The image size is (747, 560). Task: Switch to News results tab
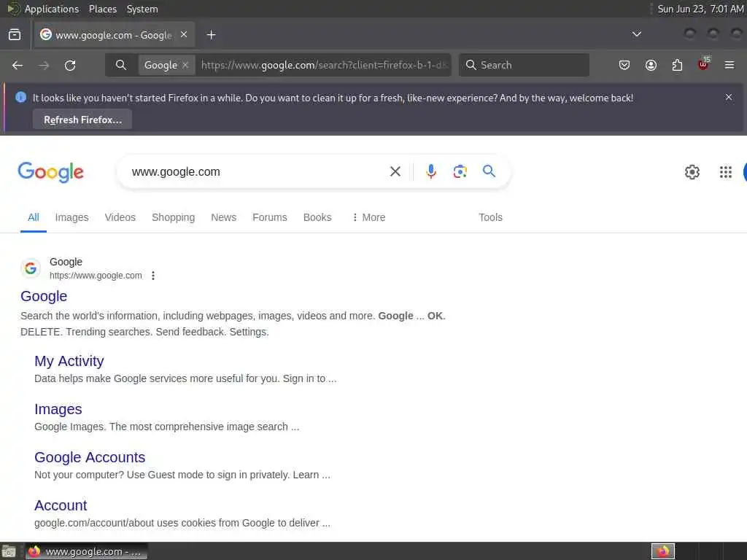[223, 217]
